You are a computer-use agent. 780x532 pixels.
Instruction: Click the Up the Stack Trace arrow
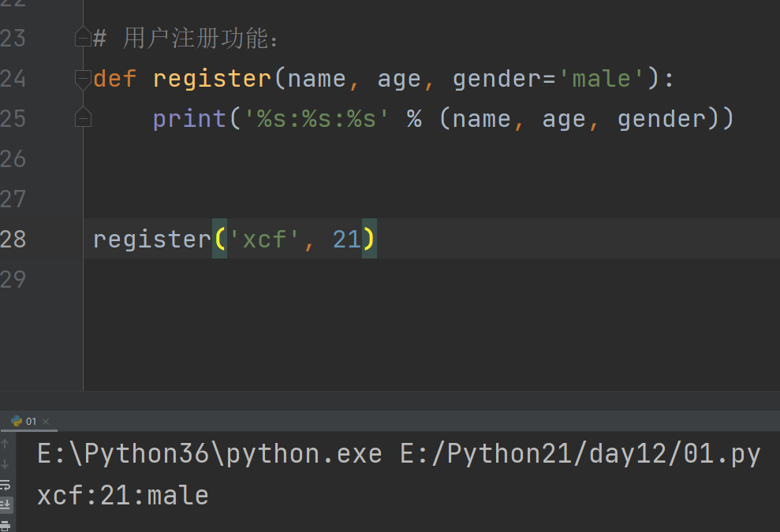pos(5,444)
